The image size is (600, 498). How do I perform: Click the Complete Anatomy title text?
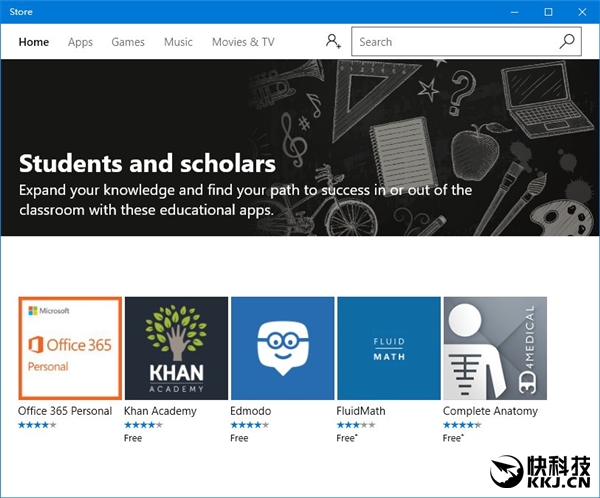pos(490,411)
